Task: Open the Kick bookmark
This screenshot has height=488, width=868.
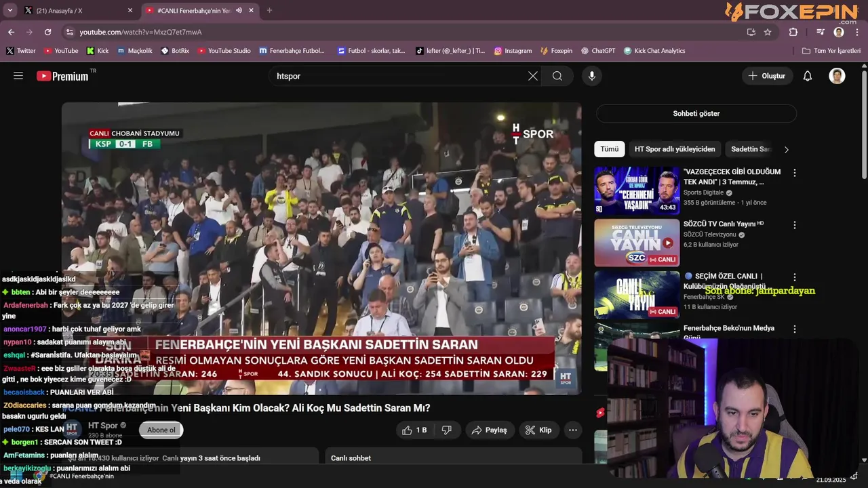Action: click(98, 51)
